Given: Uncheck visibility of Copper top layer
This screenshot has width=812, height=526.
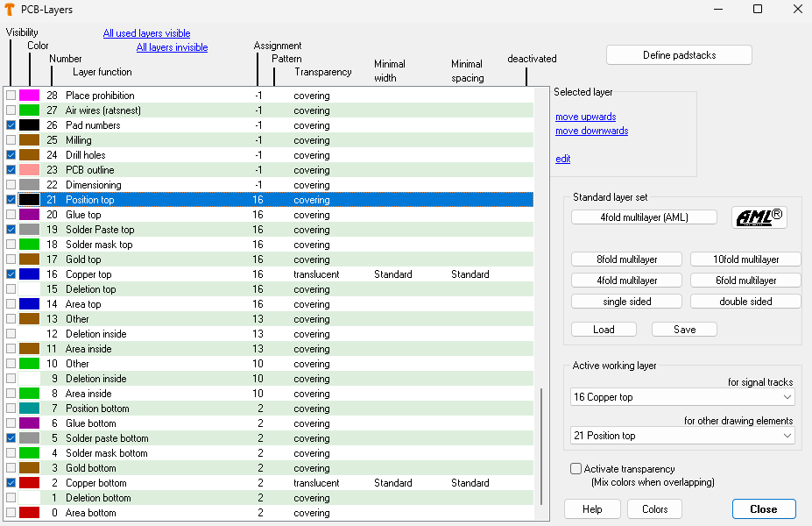Looking at the screenshot, I should click(11, 274).
